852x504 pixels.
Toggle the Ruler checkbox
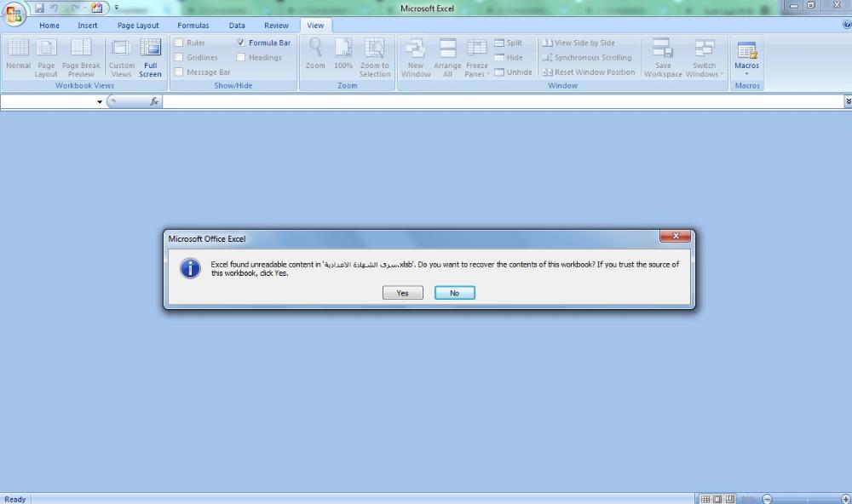(179, 43)
